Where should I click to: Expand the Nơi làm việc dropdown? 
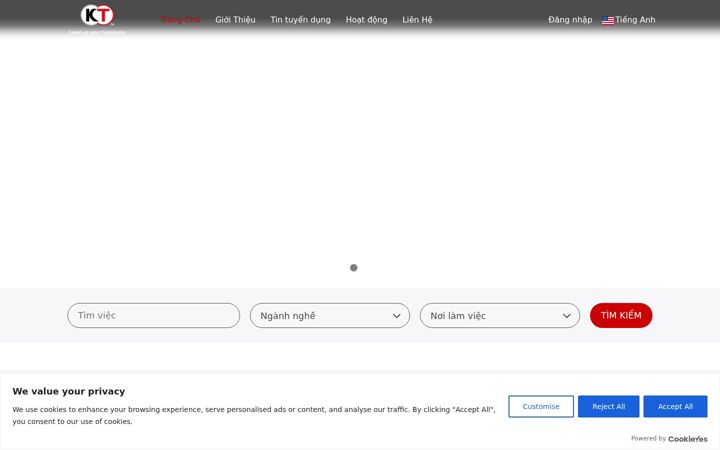(x=500, y=315)
